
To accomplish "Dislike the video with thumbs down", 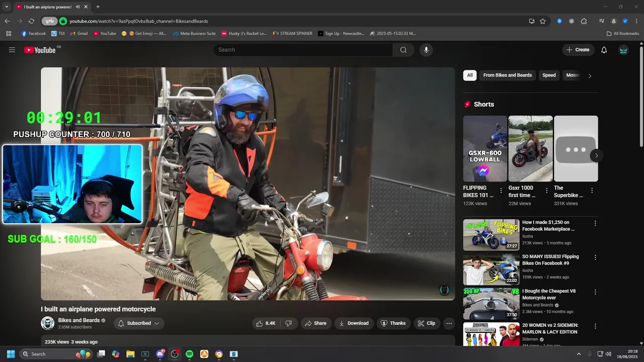I will [x=289, y=323].
